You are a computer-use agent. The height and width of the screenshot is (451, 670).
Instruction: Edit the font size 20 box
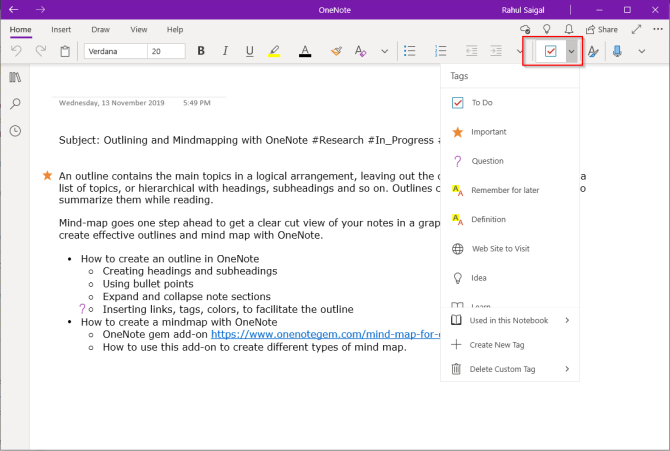point(166,51)
